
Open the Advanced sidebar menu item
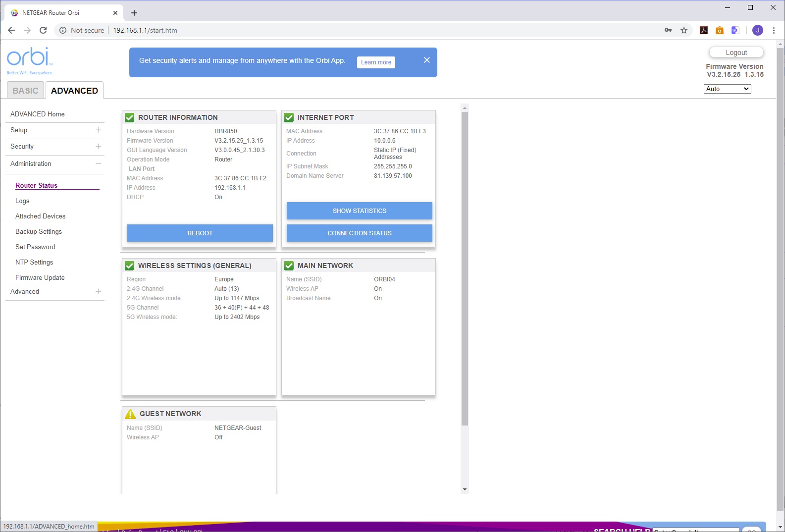coord(25,291)
